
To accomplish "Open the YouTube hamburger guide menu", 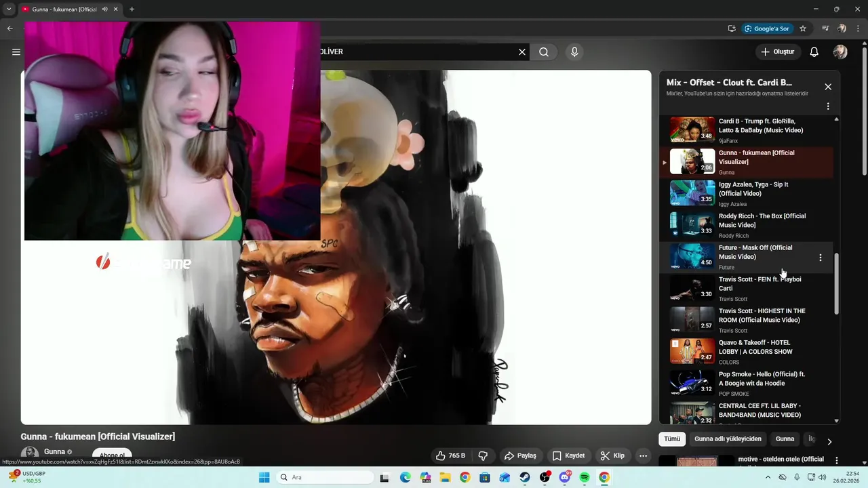I will [x=16, y=52].
